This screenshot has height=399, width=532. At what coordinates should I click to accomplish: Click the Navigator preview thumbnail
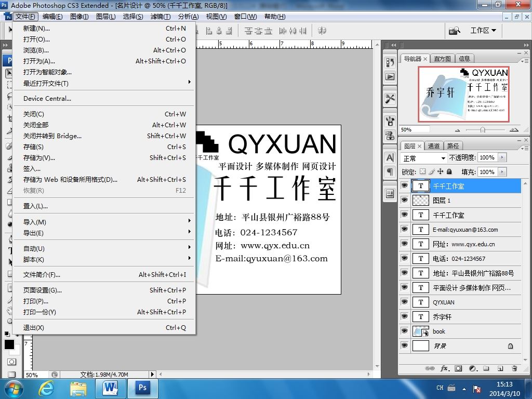pyautogui.click(x=463, y=95)
